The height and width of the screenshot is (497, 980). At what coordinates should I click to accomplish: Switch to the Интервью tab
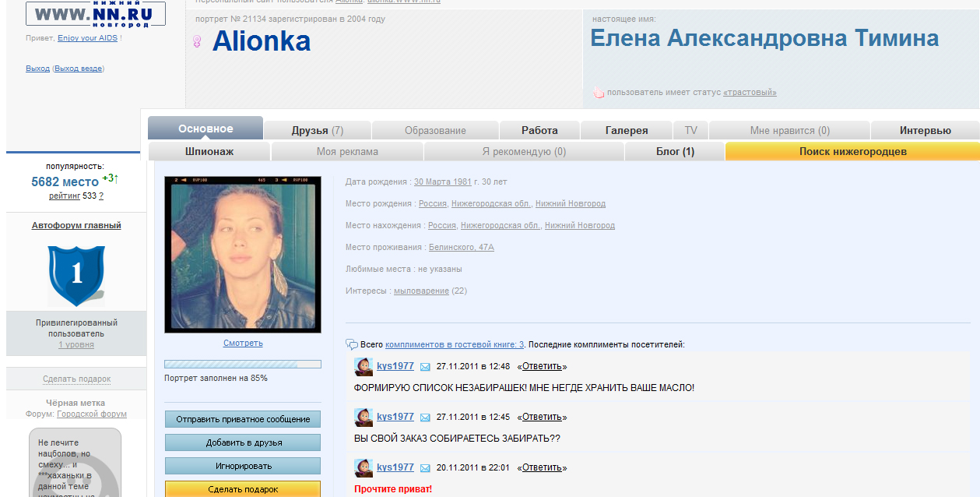point(926,130)
